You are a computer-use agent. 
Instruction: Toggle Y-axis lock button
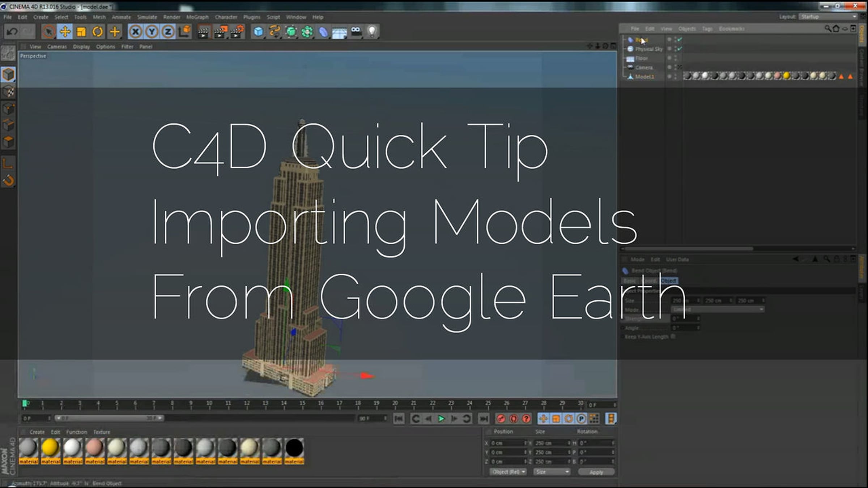click(x=152, y=32)
